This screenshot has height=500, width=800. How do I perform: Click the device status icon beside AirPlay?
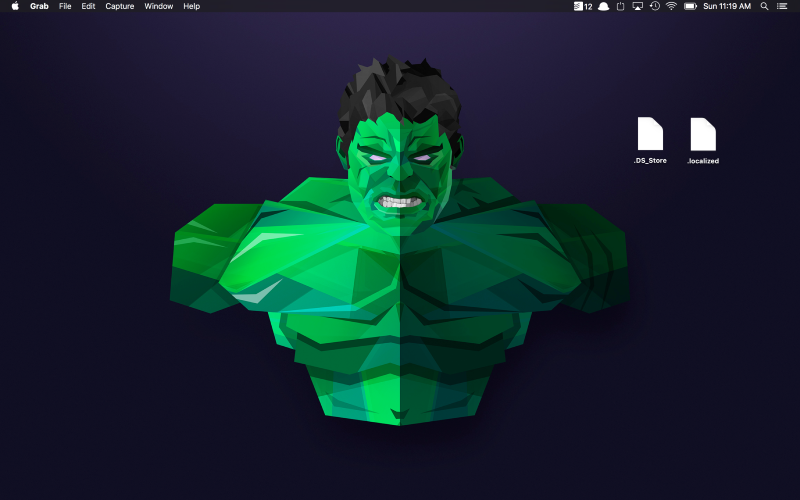point(620,6)
